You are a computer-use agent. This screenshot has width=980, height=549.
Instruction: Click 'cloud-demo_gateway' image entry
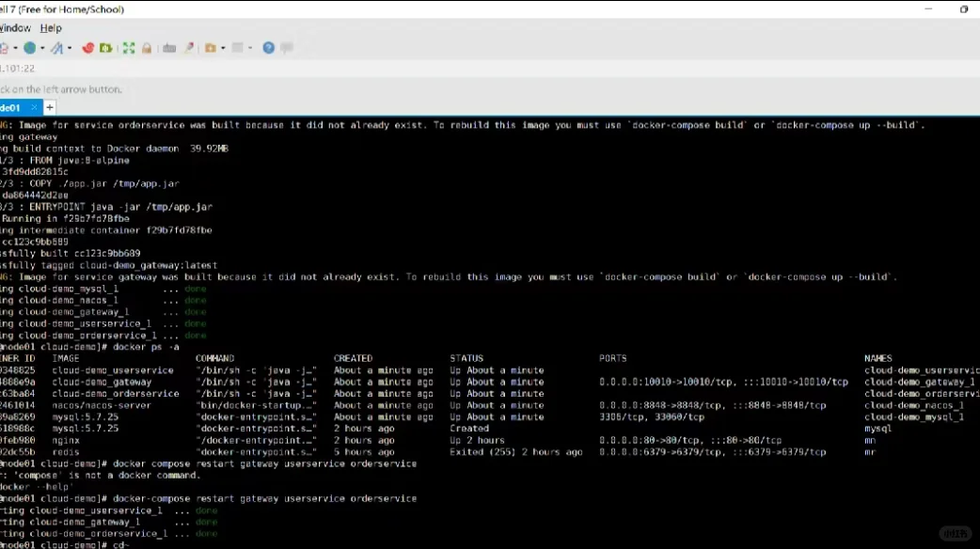pyautogui.click(x=102, y=383)
